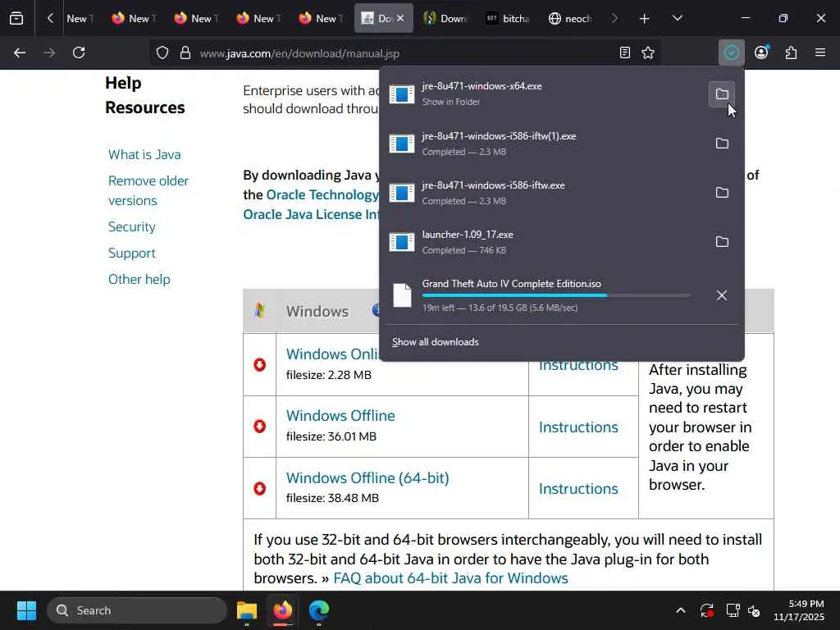
Task: Click red download icon for Windows Offline (64-bit)
Action: point(260,489)
